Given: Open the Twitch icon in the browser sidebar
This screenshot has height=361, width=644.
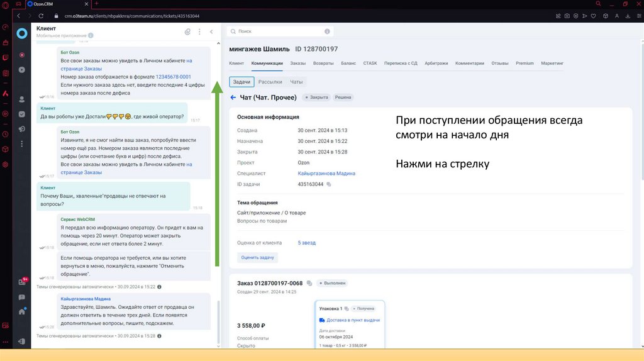Looking at the screenshot, I should tap(5, 57).
